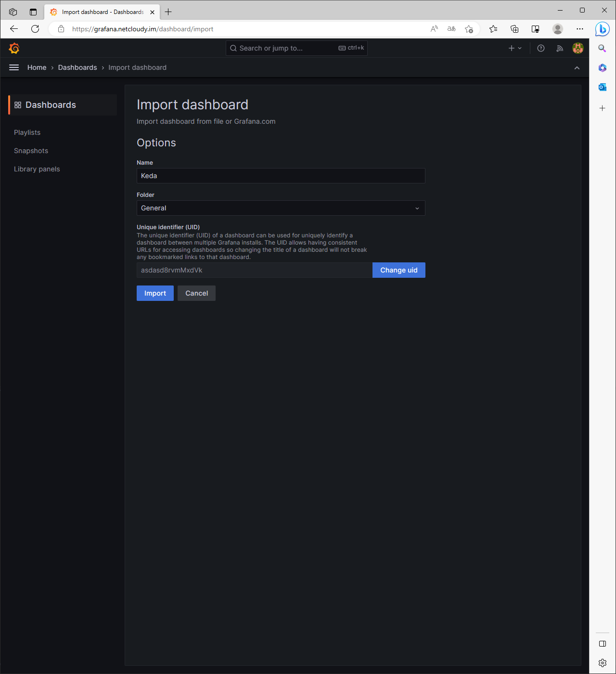Open the Folder dropdown General
This screenshot has width=616, height=674.
pos(281,208)
